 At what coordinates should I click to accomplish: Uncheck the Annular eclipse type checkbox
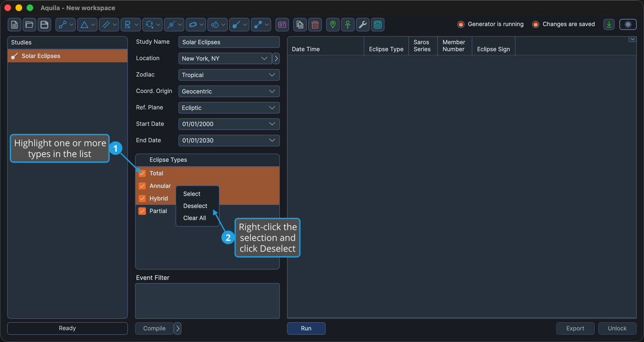click(x=142, y=185)
